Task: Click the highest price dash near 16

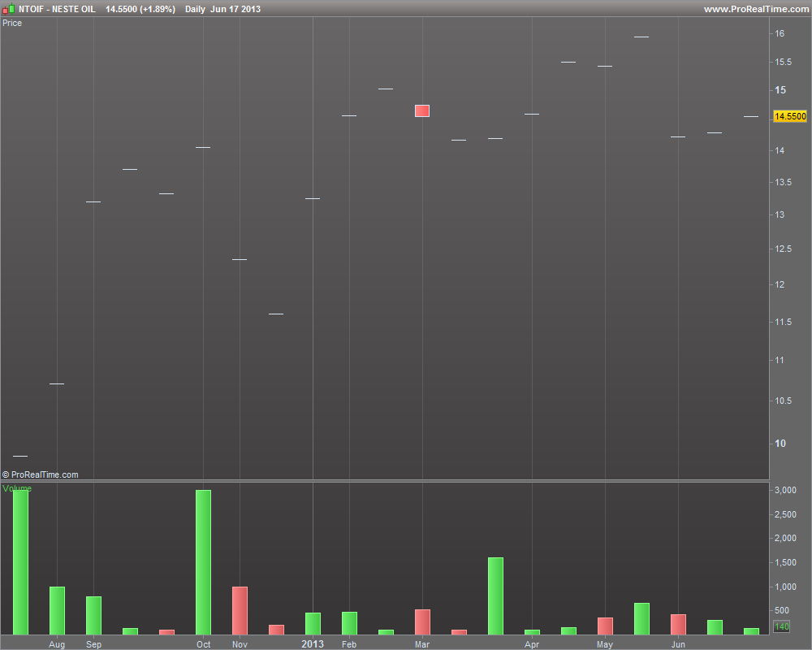Action: (x=641, y=37)
